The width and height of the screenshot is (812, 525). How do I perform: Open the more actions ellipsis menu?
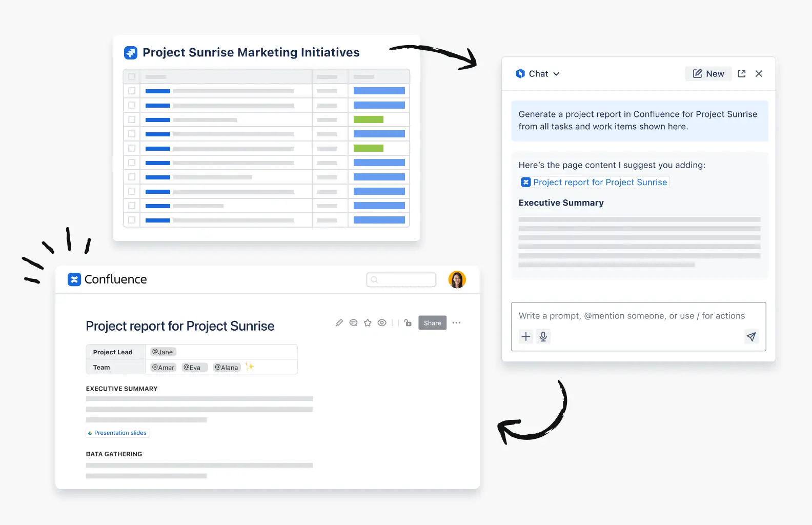(456, 323)
